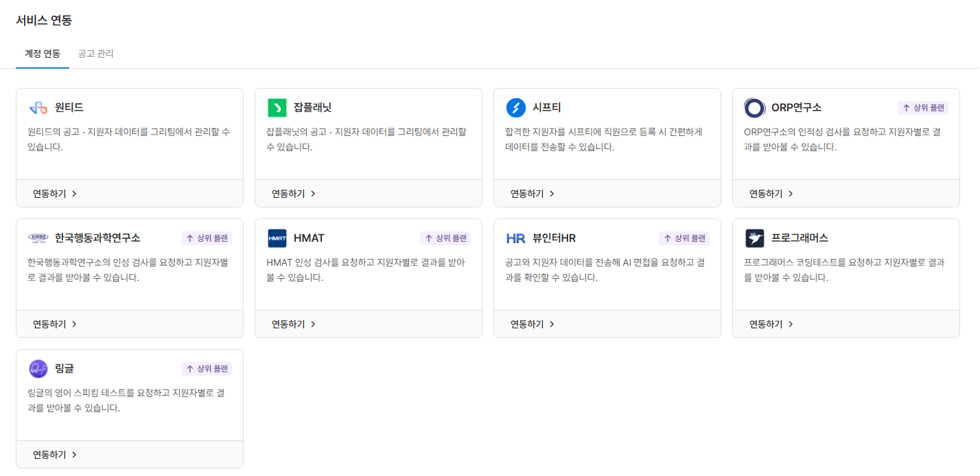
Task: Click the 잡플래닛 card title text
Action: click(313, 108)
